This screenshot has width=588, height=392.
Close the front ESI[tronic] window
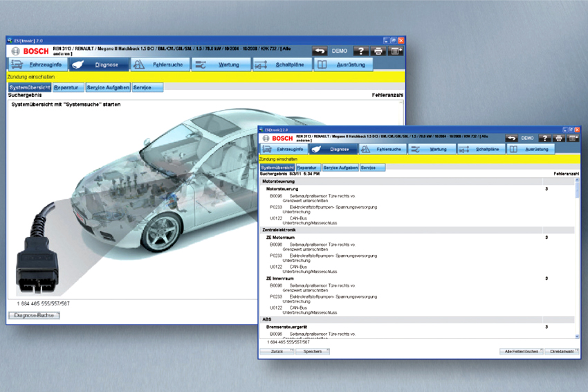tap(577, 130)
